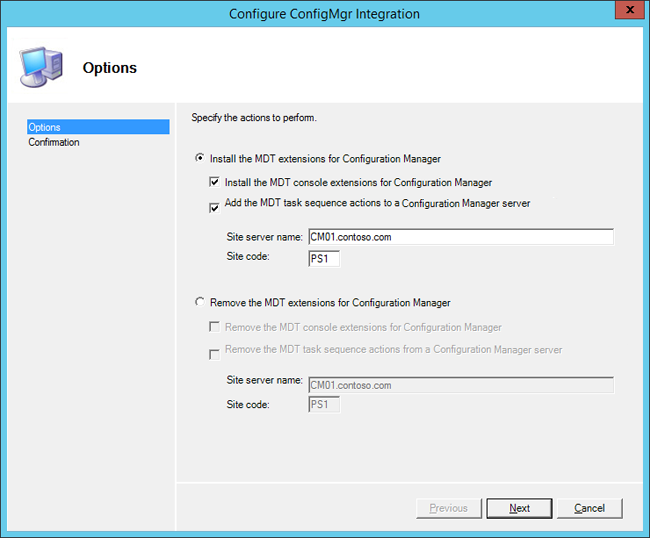Click the 'Specify the actions to perform' text
Viewport: 650px width, 538px height.
[x=254, y=118]
